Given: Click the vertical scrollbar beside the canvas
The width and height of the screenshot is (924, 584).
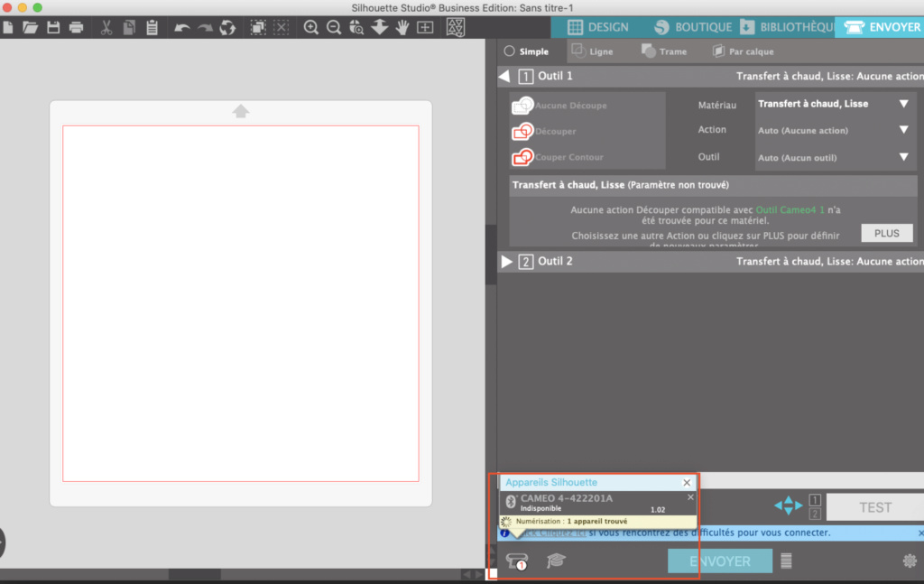Looking at the screenshot, I should click(491, 255).
